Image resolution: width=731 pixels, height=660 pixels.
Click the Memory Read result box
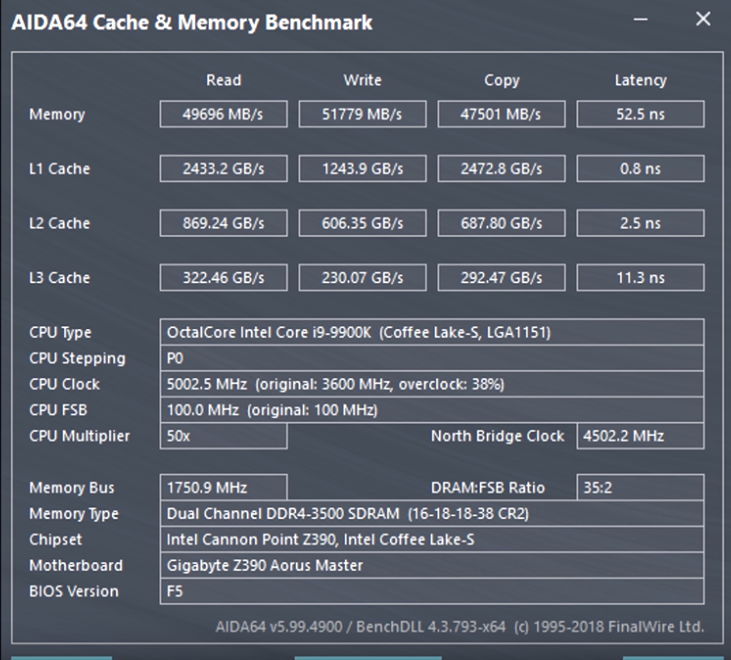[224, 114]
